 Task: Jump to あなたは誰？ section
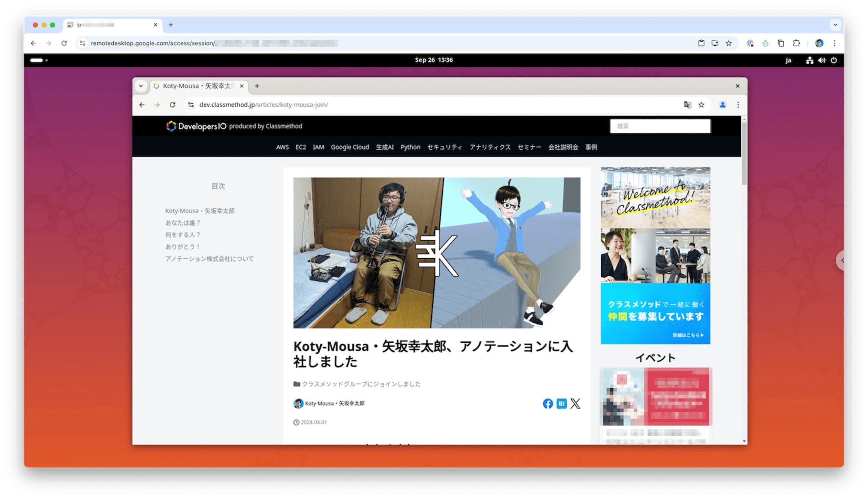(x=183, y=223)
